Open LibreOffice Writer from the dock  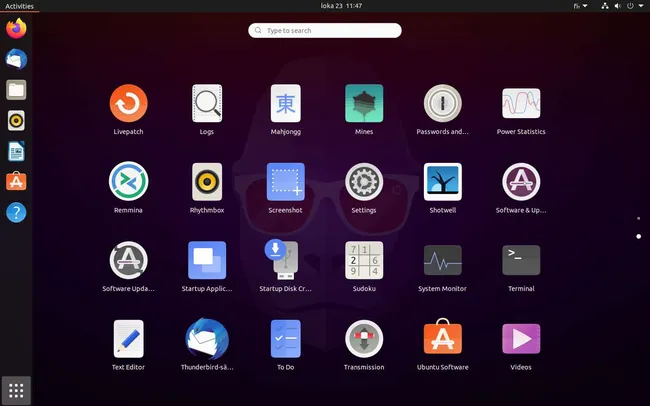pyautogui.click(x=16, y=151)
